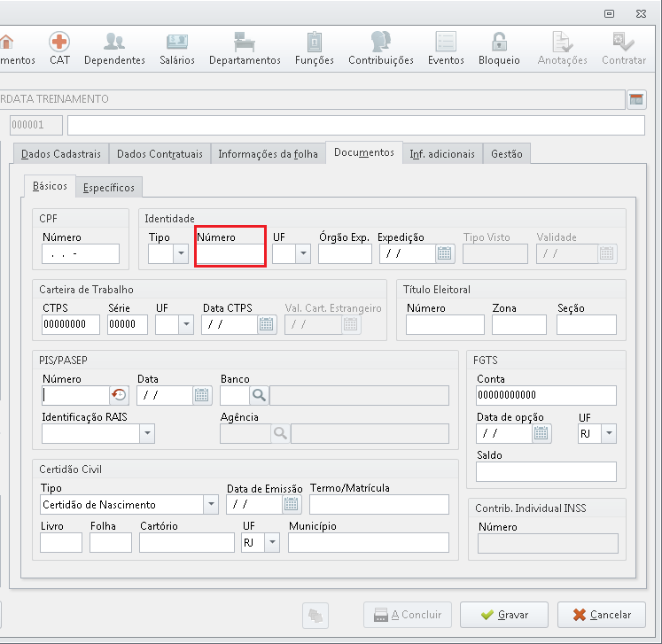Screen dimensions: 662x644
Task: Open Contribuições toolbar icon
Action: (x=381, y=48)
